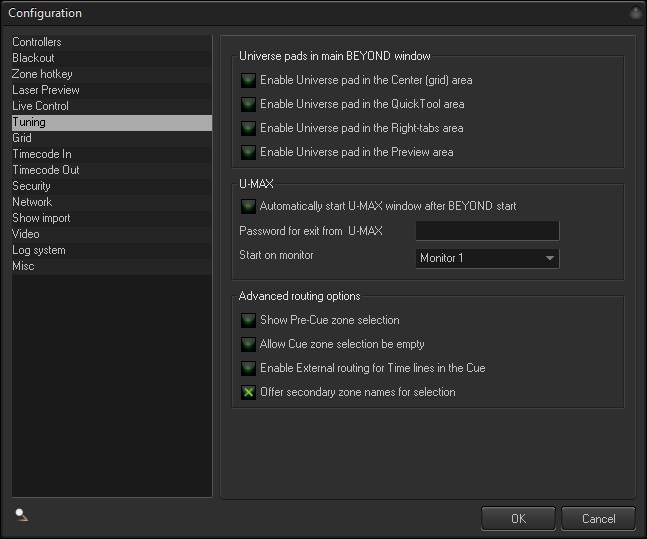Screen dimensions: 647x539
Task: Click the search magnifier icon at bottom left
Action: pyautogui.click(x=21, y=514)
